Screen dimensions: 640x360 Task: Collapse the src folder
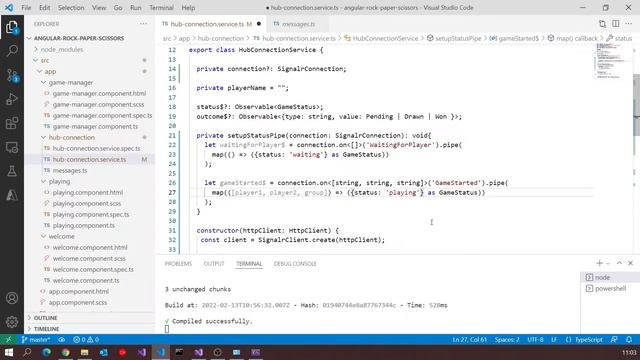(44, 60)
